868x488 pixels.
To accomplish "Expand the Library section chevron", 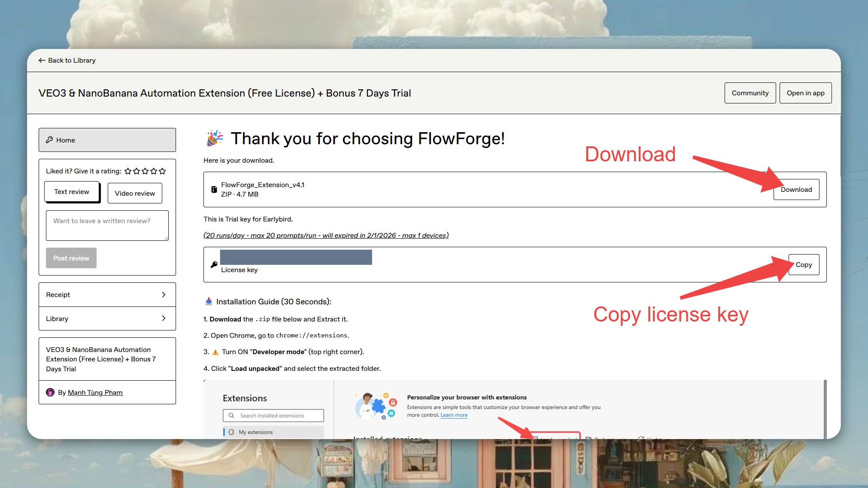I will pos(164,318).
